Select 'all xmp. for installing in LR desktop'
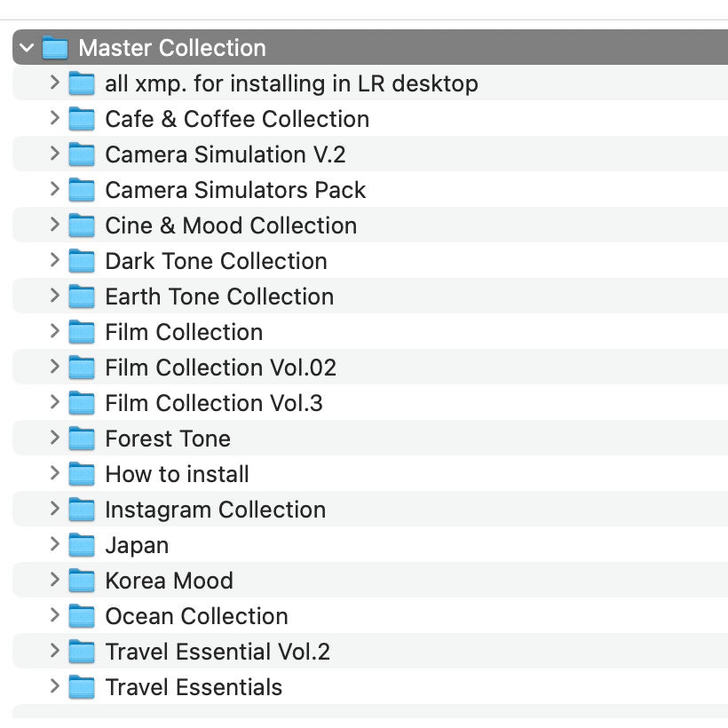Viewport: 728px width, 728px height. [291, 84]
